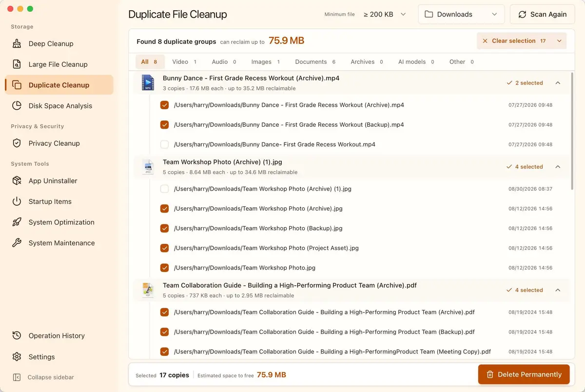The height and width of the screenshot is (392, 585).
Task: Switch to the Images tab
Action: click(x=266, y=62)
